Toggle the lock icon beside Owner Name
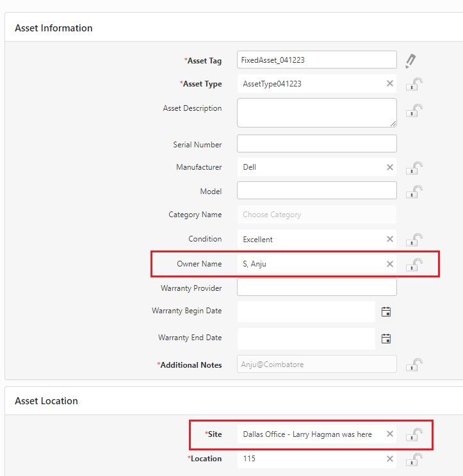The width and height of the screenshot is (463, 476). coord(414,265)
